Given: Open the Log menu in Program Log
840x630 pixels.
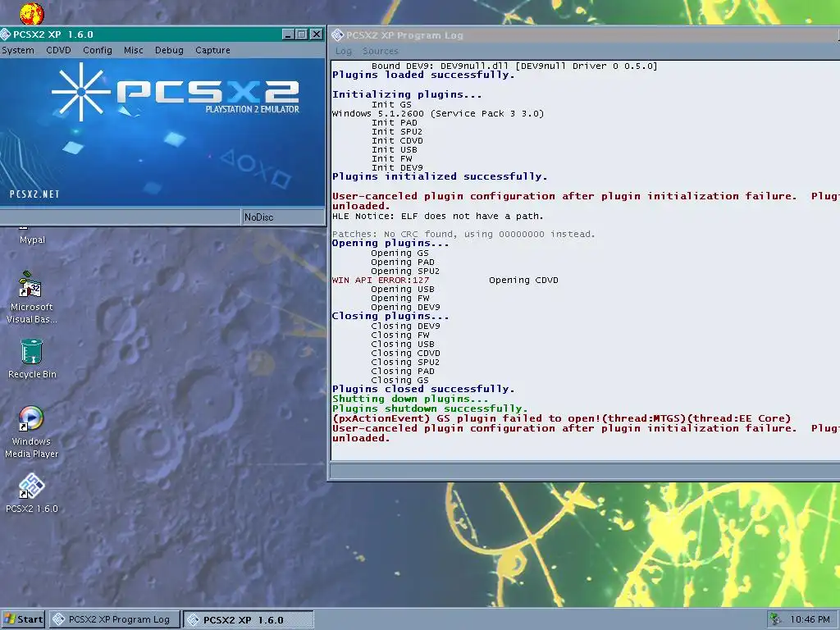Looking at the screenshot, I should [344, 51].
